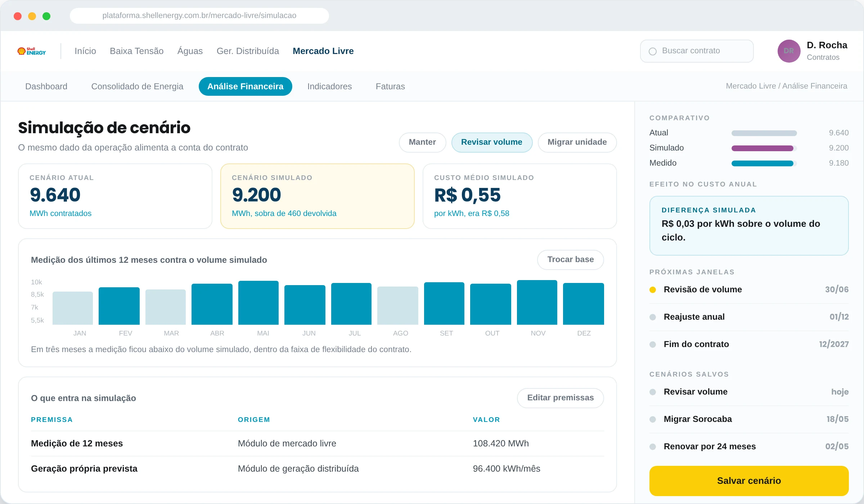864x504 pixels.
Task: Click the green macOS window button
Action: (x=46, y=16)
